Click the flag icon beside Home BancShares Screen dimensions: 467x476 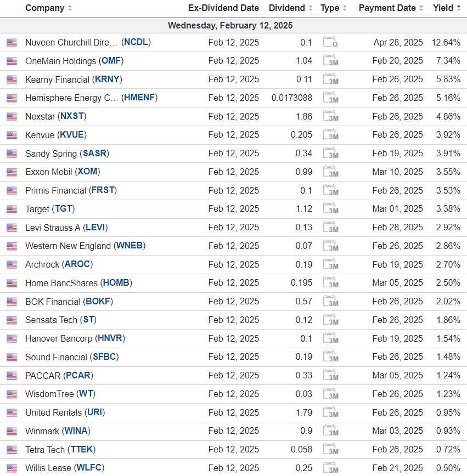point(12,283)
